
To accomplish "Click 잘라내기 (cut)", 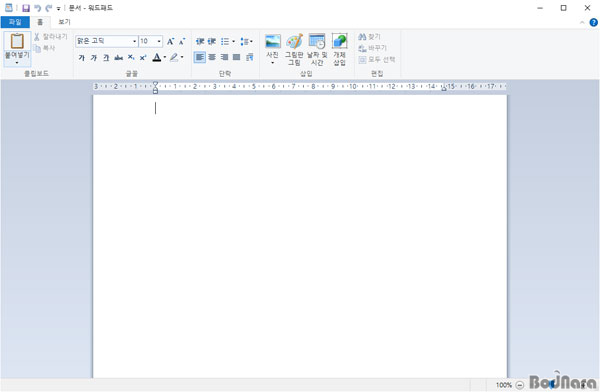I will (51, 37).
